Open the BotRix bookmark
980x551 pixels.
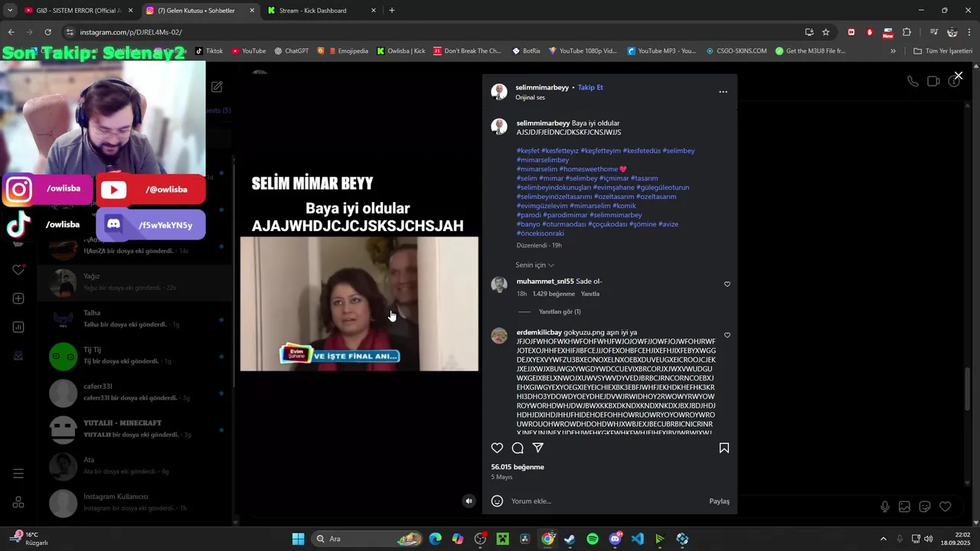tap(526, 51)
